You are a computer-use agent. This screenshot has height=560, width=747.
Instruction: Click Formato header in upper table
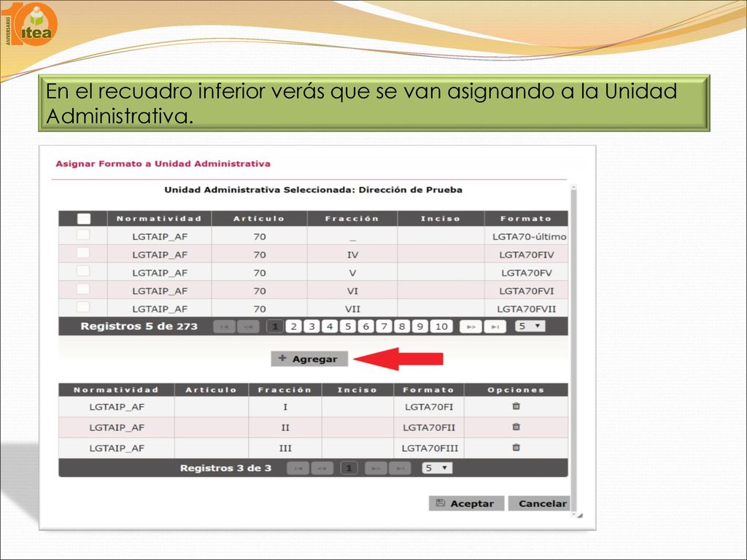(526, 219)
